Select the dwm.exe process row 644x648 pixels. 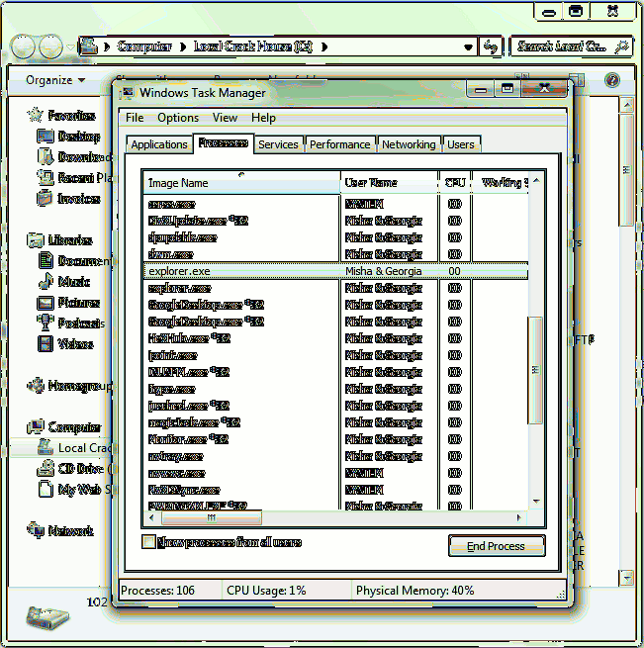pos(335,254)
